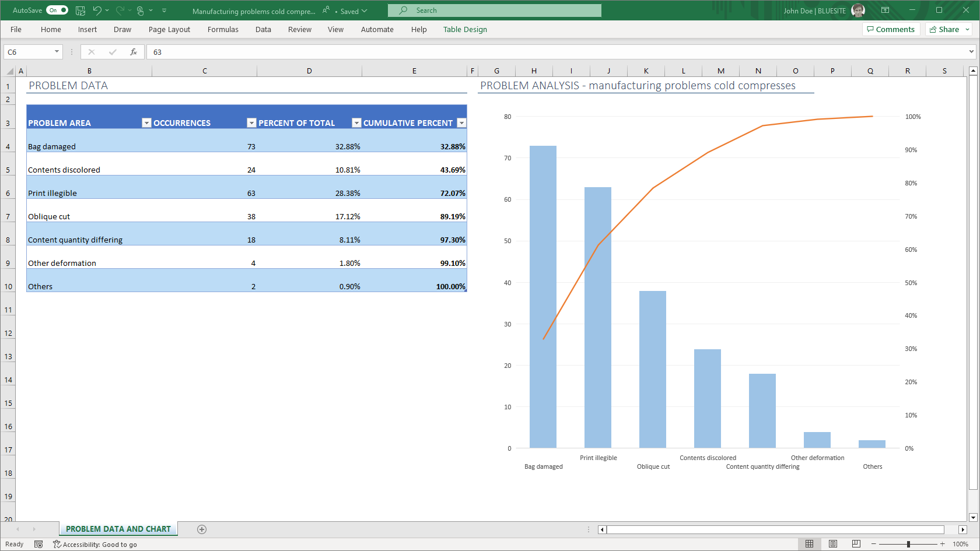This screenshot has height=551, width=980.
Task: Toggle the AutoSave switch
Action: pyautogui.click(x=57, y=10)
